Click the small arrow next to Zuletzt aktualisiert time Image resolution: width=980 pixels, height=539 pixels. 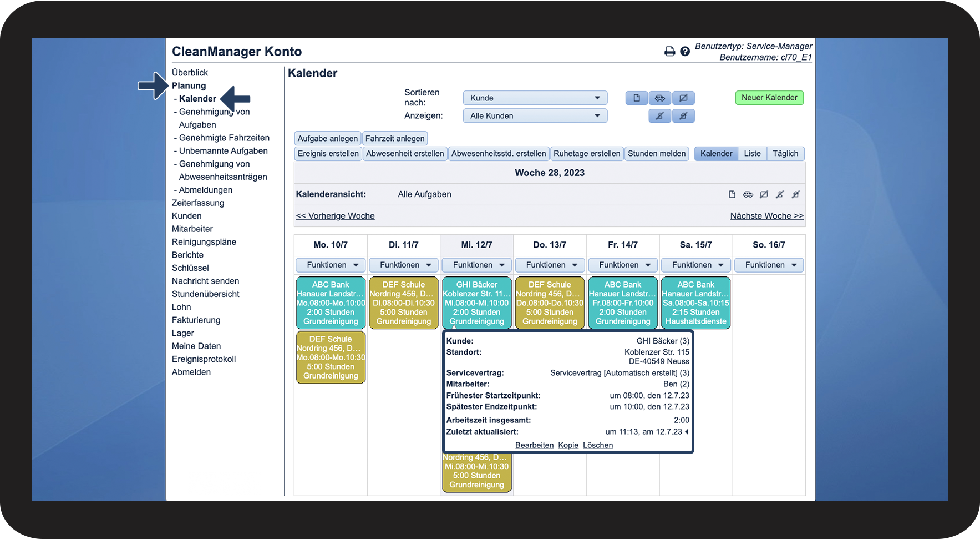pos(687,432)
